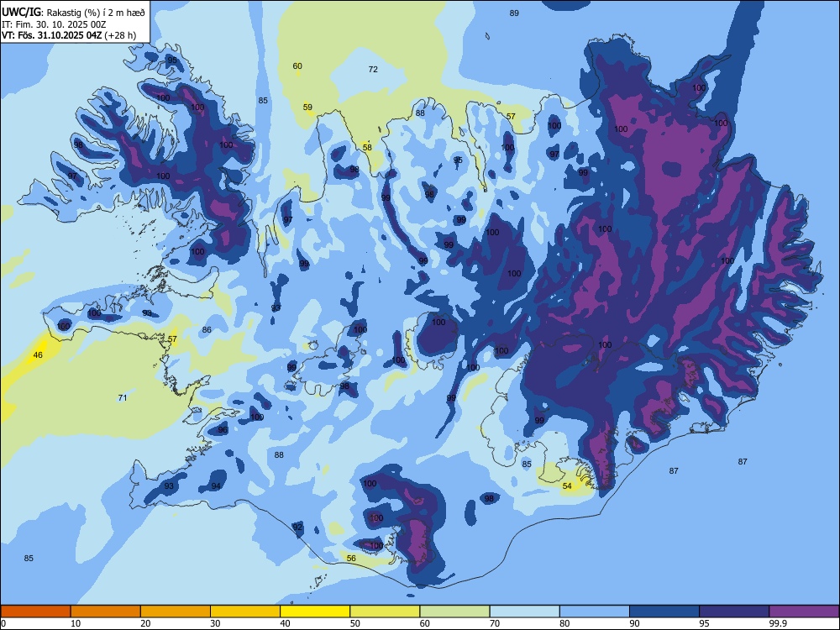Click the 'VT: Fös. 31.10.2025 04Z (+28 h)' line

[x=69, y=36]
